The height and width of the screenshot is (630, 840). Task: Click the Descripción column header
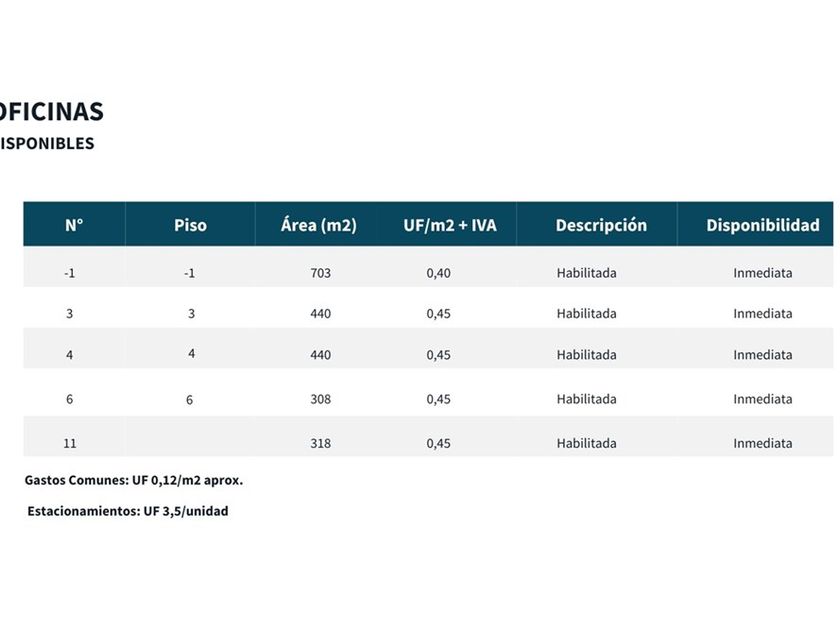(601, 225)
